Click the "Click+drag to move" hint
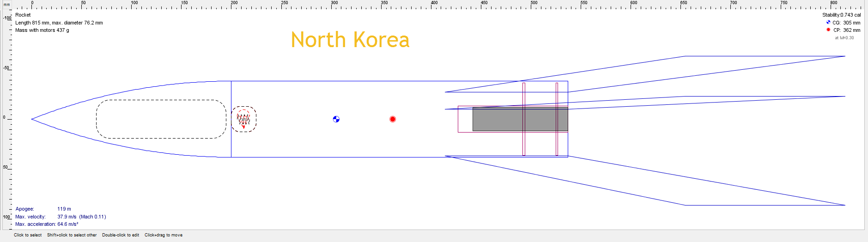 164,235
